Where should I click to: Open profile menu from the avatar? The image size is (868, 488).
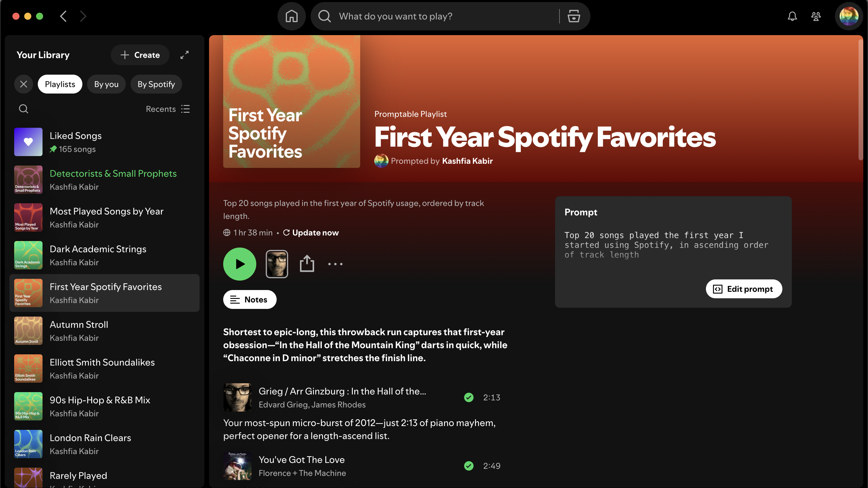[x=849, y=16]
